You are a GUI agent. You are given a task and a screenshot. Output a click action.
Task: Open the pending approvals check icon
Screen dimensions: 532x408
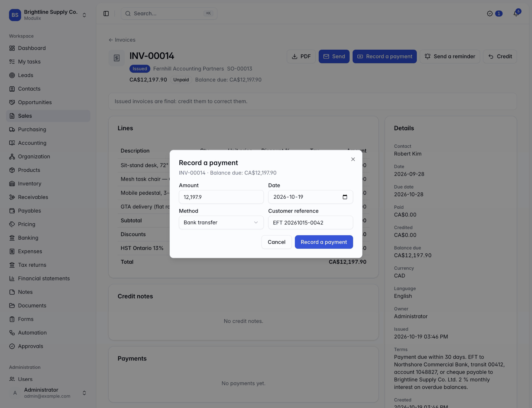tap(490, 13)
